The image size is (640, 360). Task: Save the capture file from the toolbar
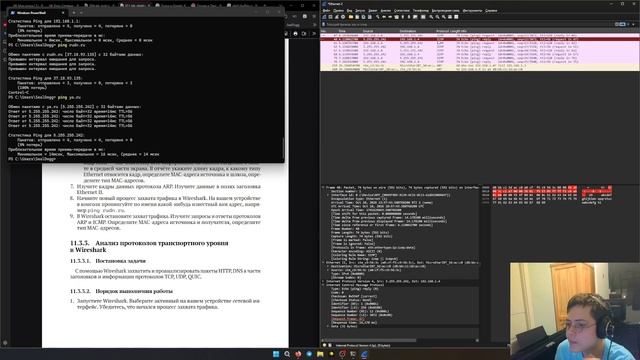(x=357, y=17)
